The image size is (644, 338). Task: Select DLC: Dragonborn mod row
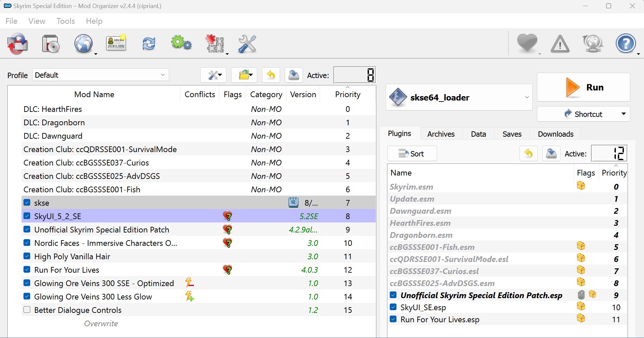pos(199,123)
